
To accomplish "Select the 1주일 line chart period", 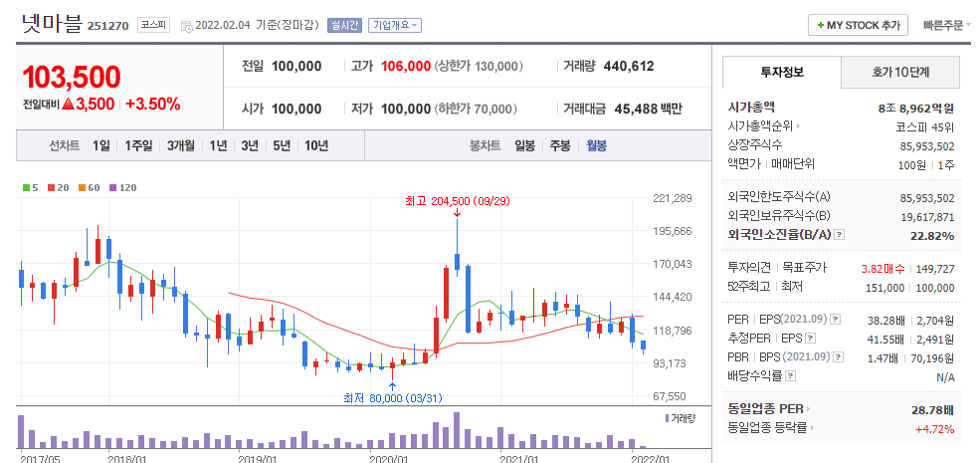I will [138, 145].
